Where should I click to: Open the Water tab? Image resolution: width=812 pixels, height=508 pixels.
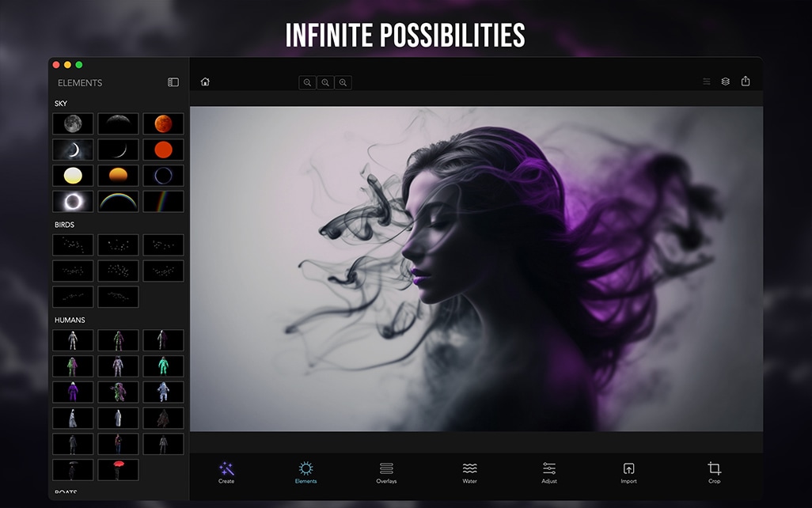coord(469,472)
